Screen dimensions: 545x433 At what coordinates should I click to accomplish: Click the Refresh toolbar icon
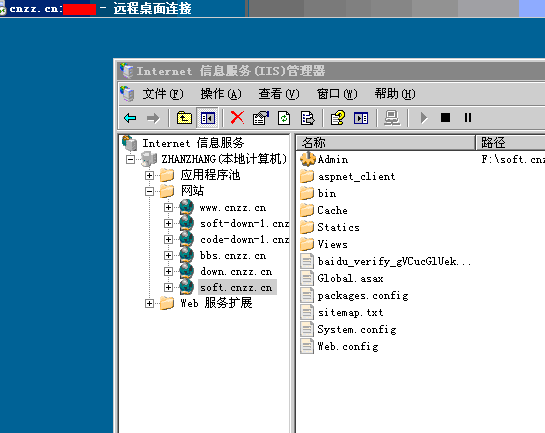coord(284,118)
